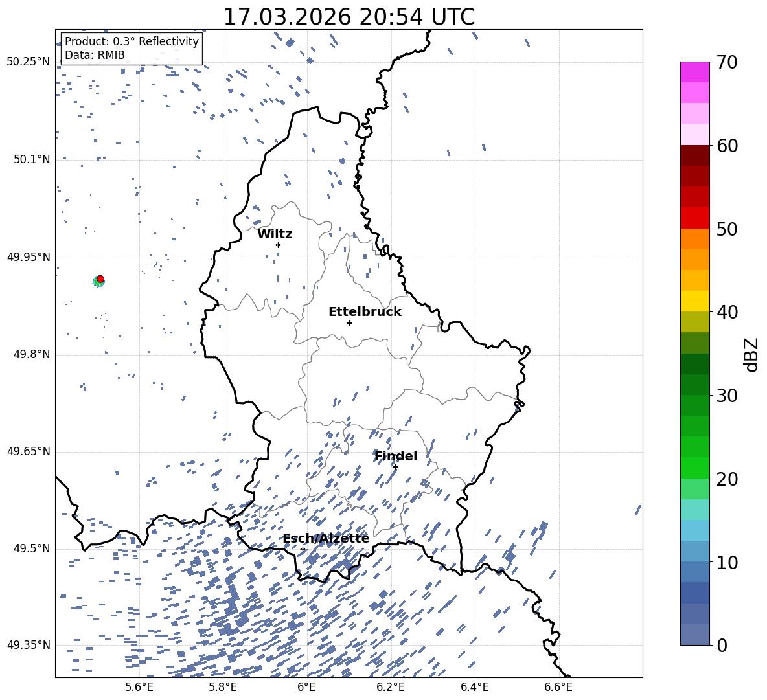Click the timestamp title 17.03.2026 20:54 UTC
Screen dimensions: 767x700
(x=349, y=17)
